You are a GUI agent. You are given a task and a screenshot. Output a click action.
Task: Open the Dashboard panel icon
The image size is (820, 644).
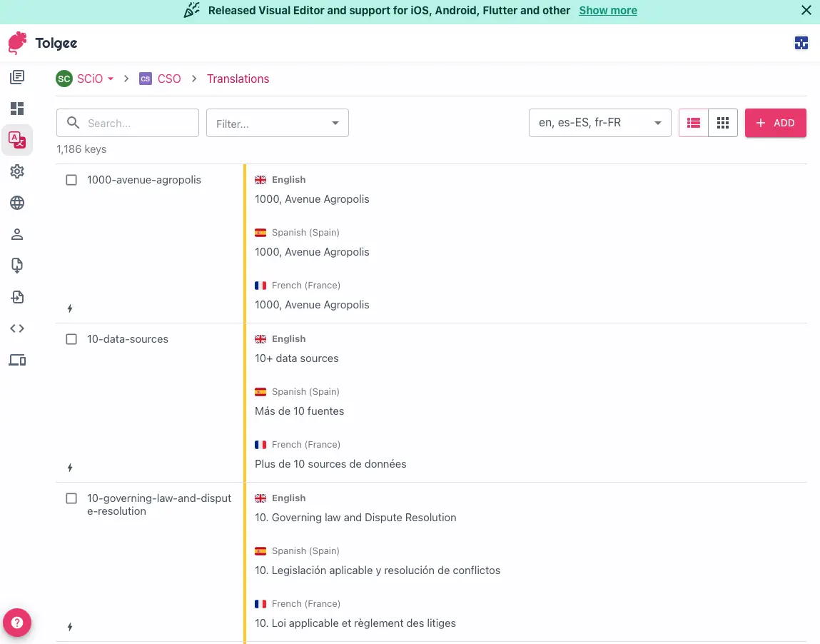(17, 108)
